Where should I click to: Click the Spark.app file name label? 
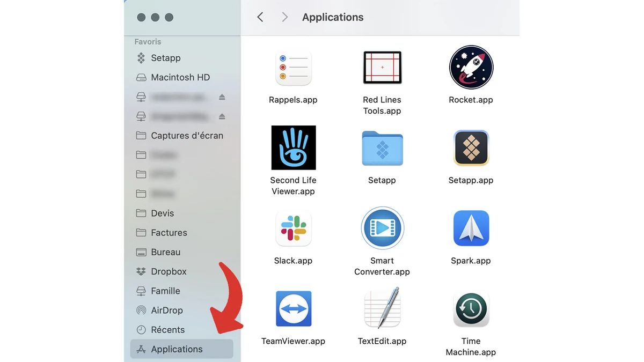point(471,261)
